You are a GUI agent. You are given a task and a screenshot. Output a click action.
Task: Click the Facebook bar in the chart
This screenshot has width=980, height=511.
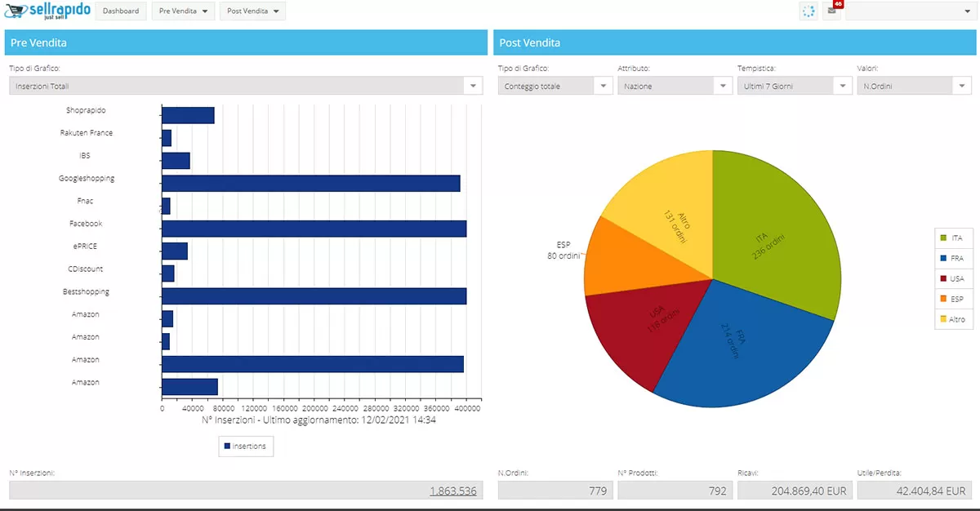tap(314, 229)
